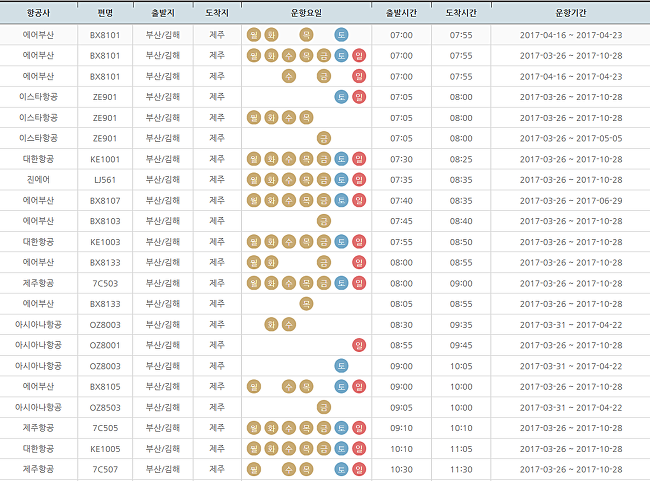The width and height of the screenshot is (650, 481).
Task: Select the 금 icon in BX8133 08:00 row
Action: (x=324, y=262)
